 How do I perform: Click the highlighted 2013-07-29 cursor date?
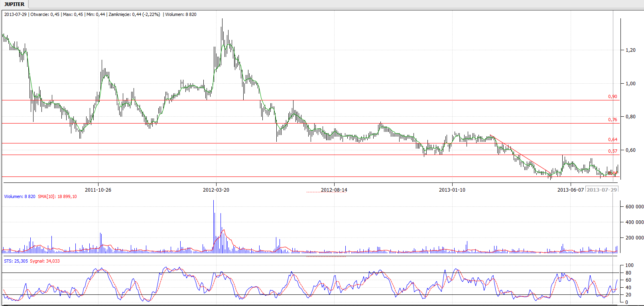point(602,190)
